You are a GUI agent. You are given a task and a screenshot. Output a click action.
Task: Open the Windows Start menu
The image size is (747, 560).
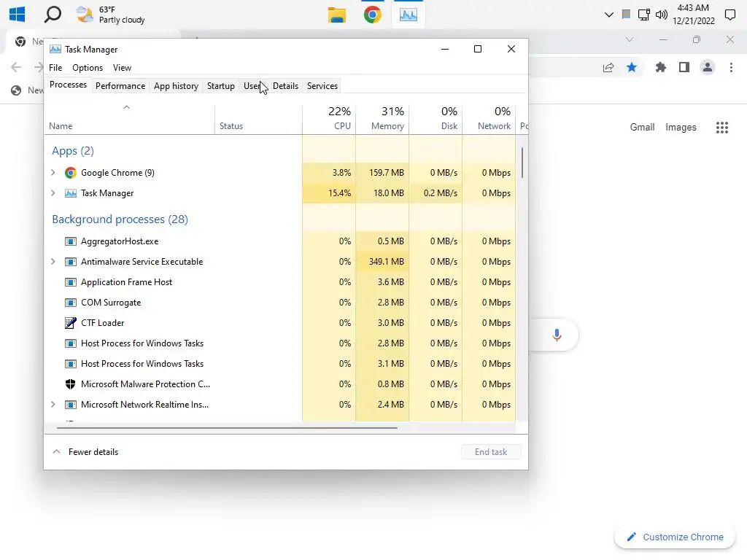(18, 14)
